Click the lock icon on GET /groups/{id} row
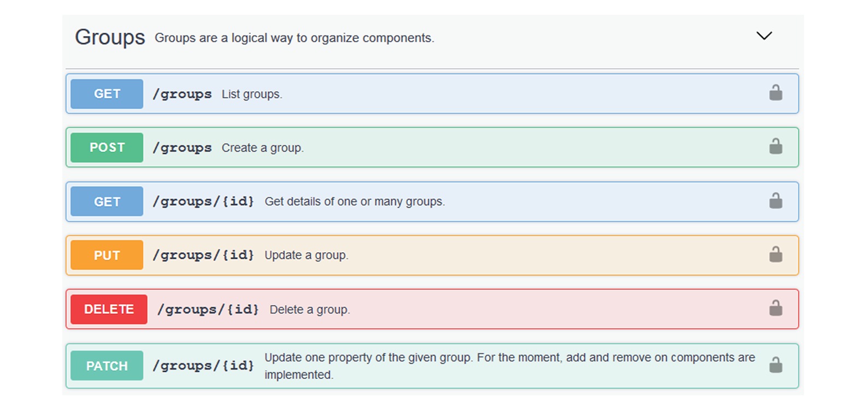Image resolution: width=868 pixels, height=410 pixels. pyautogui.click(x=775, y=201)
